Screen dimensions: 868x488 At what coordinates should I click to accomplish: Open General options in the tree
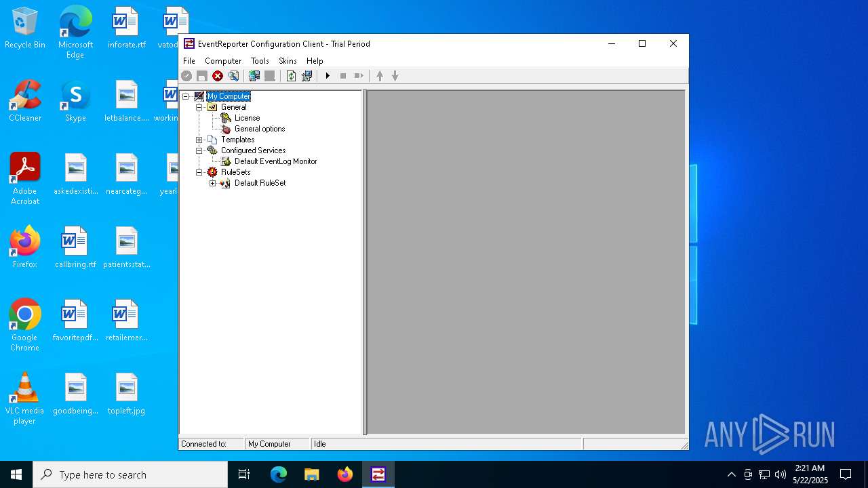click(x=260, y=129)
